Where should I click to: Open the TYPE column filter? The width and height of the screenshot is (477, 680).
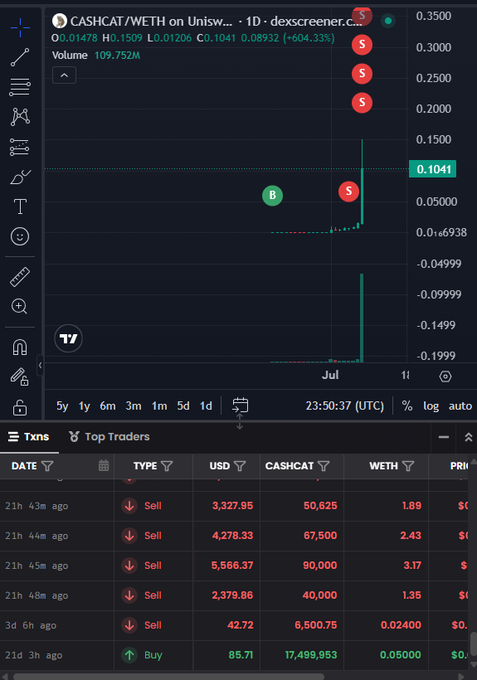pos(167,466)
